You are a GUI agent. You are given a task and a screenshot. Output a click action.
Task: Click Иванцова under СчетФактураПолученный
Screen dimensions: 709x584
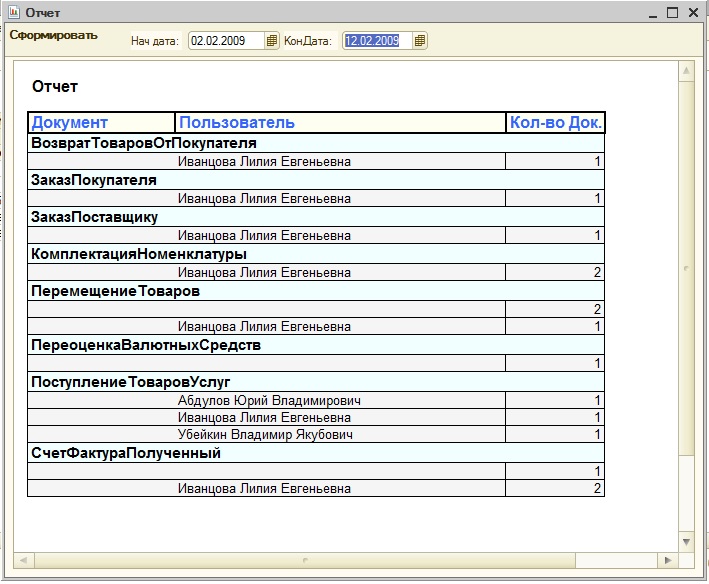[x=264, y=489]
